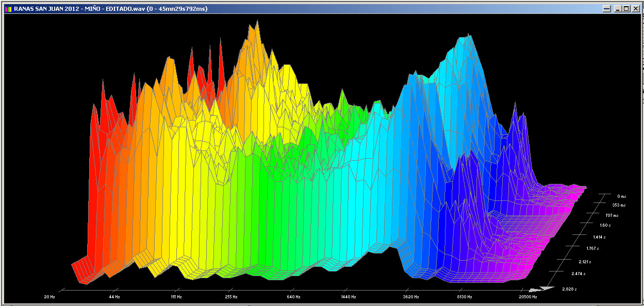
Task: Select the 20 Hz frequency axis label
Action: pyautogui.click(x=49, y=297)
